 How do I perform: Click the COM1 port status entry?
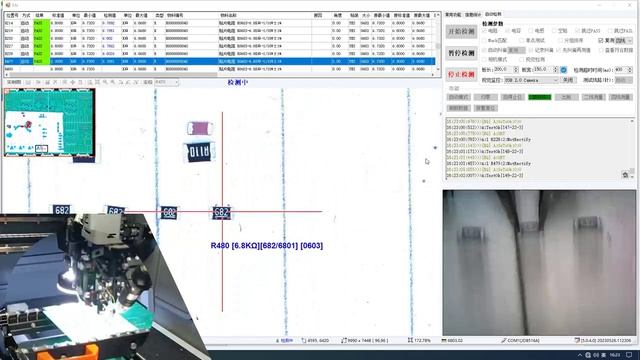pyautogui.click(x=520, y=340)
